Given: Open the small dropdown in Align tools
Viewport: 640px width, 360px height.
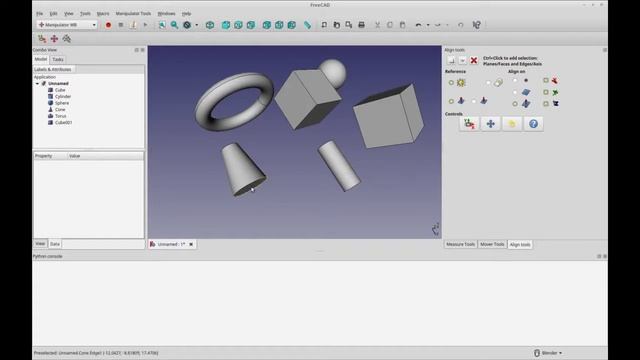Looking at the screenshot, I should (x=462, y=60).
